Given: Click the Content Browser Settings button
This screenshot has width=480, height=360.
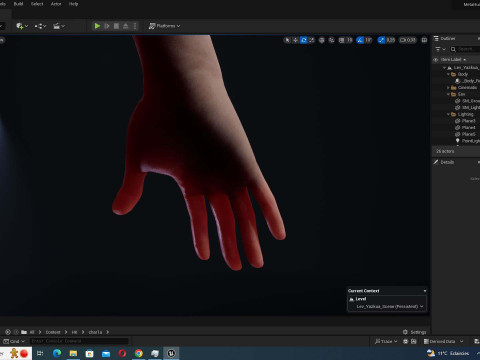Looking at the screenshot, I should (x=414, y=332).
